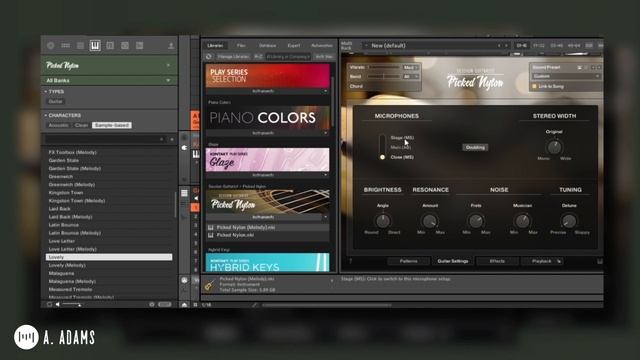
Task: Click the star favorites icon beside search
Action: (171, 140)
